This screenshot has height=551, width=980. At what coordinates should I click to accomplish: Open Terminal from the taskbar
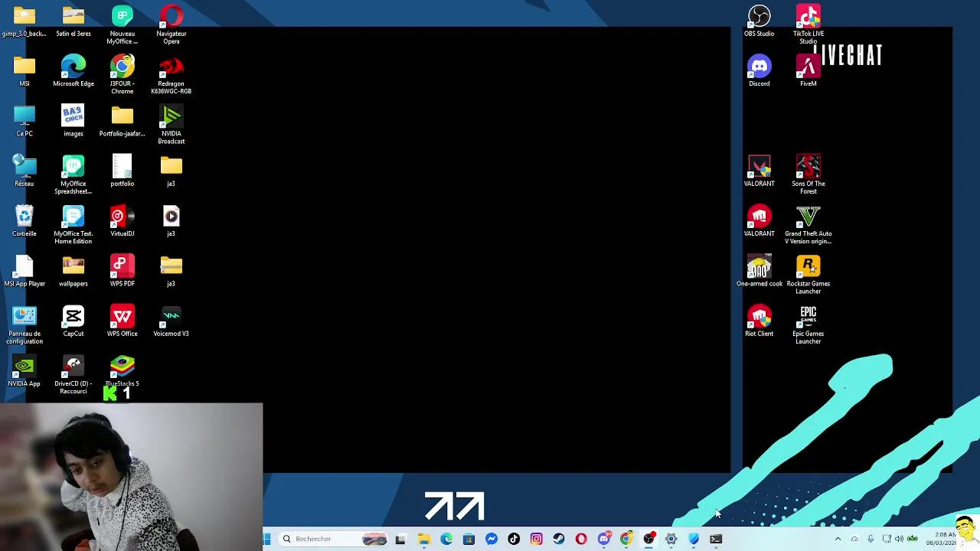coord(716,539)
